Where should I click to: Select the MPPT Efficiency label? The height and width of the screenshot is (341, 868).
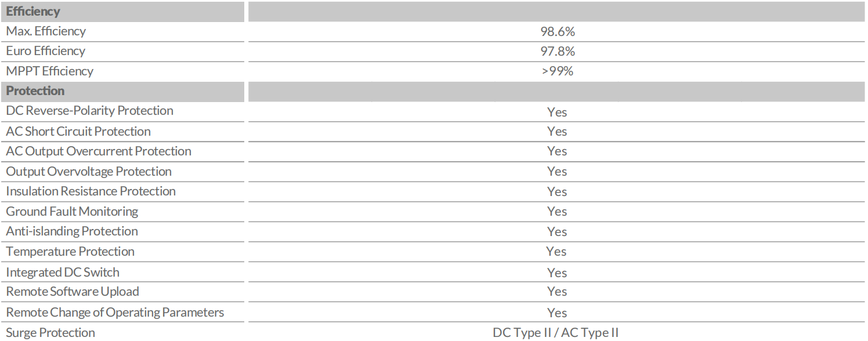point(49,71)
